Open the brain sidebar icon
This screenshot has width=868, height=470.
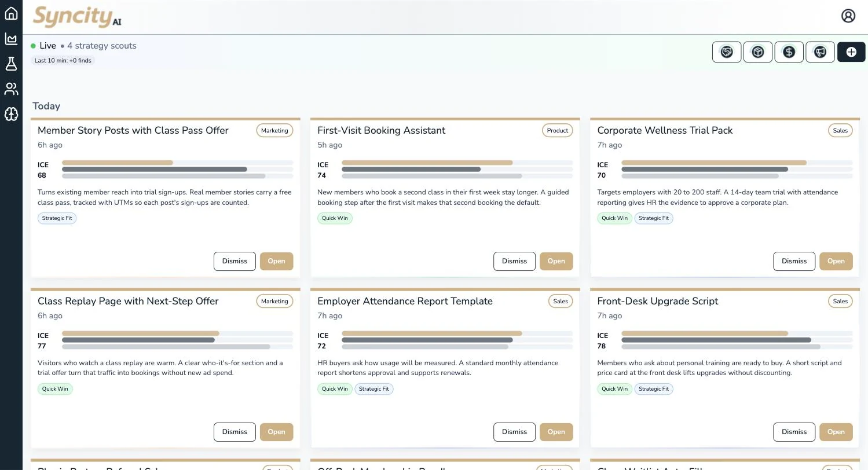coord(11,114)
